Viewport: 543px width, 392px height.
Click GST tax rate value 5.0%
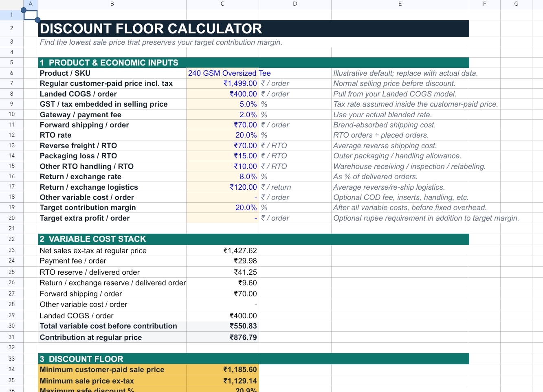click(x=222, y=104)
